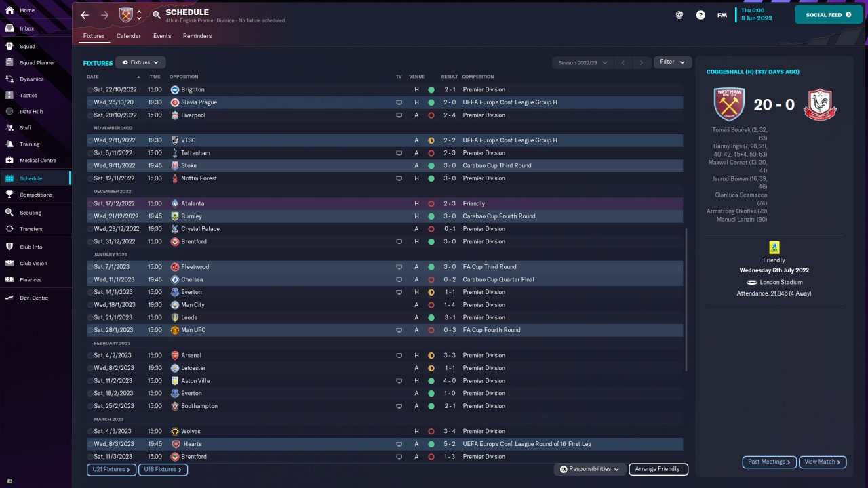Click the TV icon on Slavia Prague row

(399, 102)
